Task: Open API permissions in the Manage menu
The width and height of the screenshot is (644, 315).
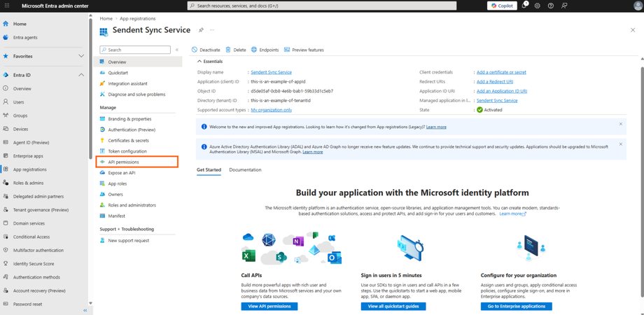Action: pos(124,162)
